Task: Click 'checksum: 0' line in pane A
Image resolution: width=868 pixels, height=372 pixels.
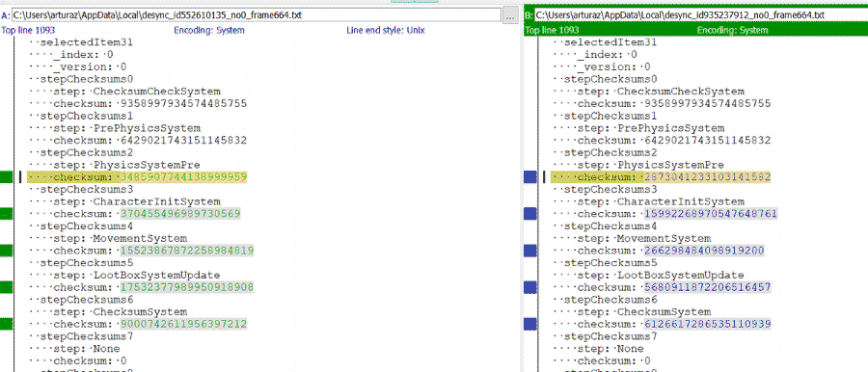Action: click(90, 360)
